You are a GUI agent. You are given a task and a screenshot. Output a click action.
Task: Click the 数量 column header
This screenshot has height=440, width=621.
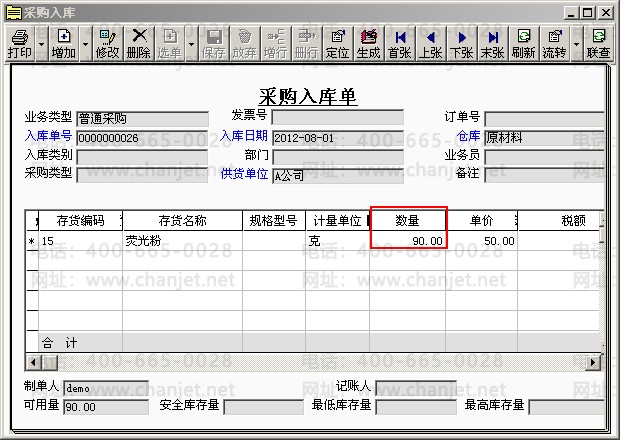(x=407, y=221)
